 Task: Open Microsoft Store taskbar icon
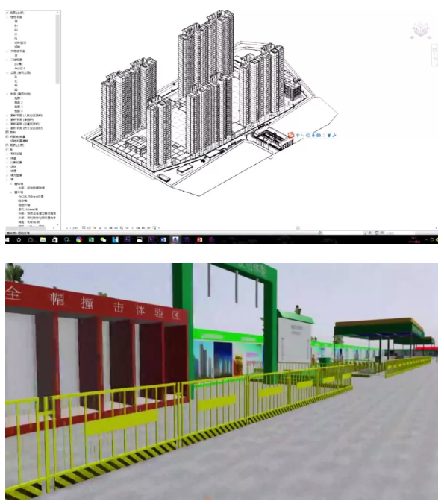(55, 240)
